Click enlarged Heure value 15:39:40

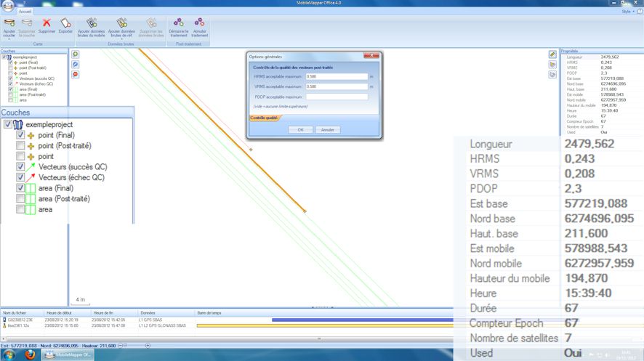coord(588,293)
